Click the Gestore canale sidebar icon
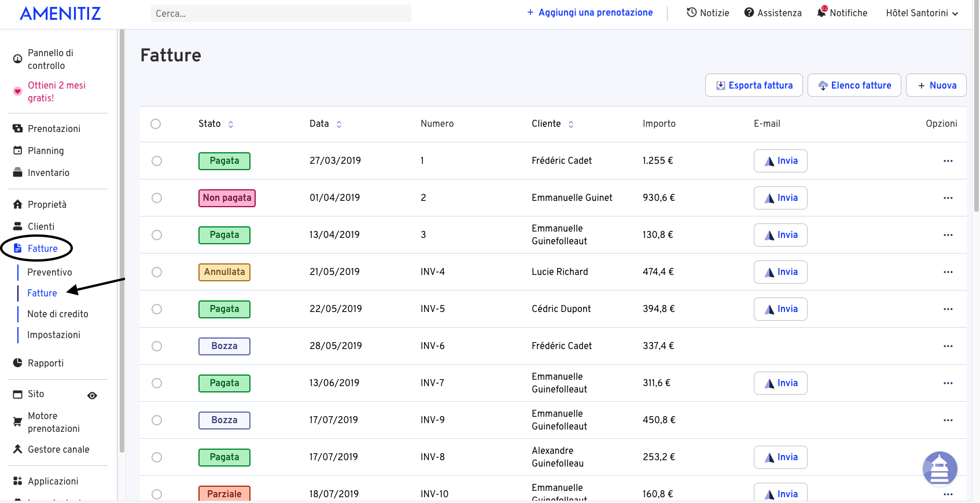 (18, 449)
